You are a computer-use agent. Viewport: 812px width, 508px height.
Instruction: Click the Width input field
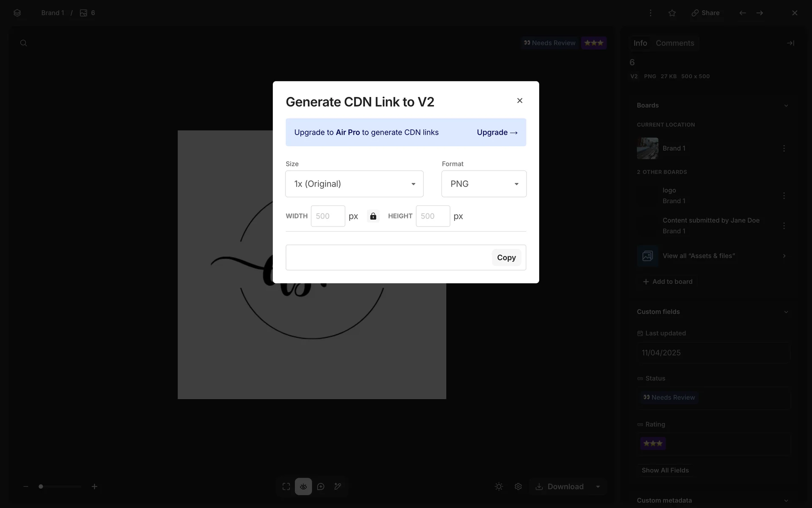[328, 216]
